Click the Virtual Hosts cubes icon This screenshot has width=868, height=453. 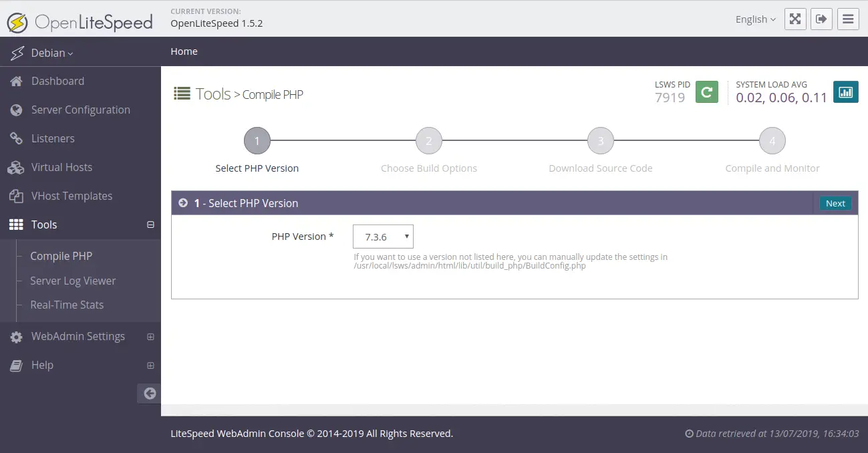pyautogui.click(x=16, y=167)
